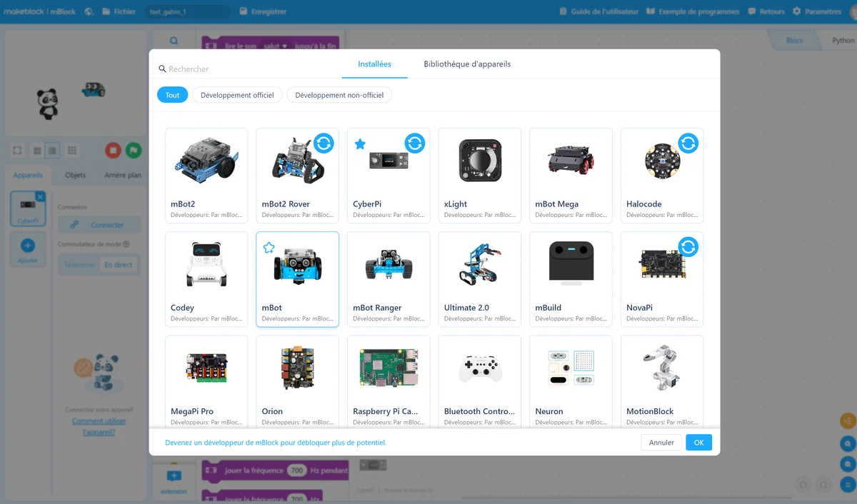Viewport: 857px width, 504px height.
Task: Unstar the CyberPi device with the filled star
Action: click(360, 144)
